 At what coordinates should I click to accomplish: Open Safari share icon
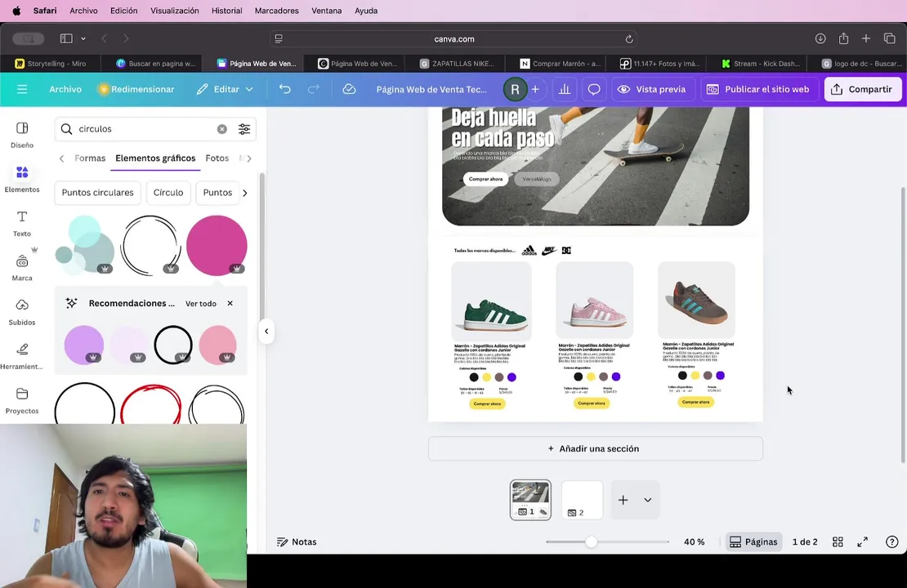click(843, 38)
